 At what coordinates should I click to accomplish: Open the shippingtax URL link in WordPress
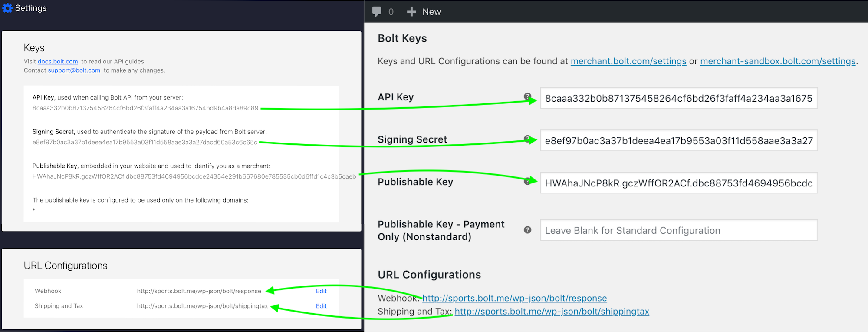pyautogui.click(x=552, y=312)
